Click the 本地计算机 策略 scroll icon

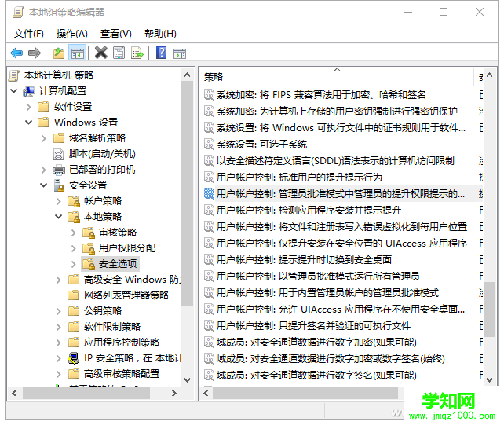pyautogui.click(x=14, y=75)
